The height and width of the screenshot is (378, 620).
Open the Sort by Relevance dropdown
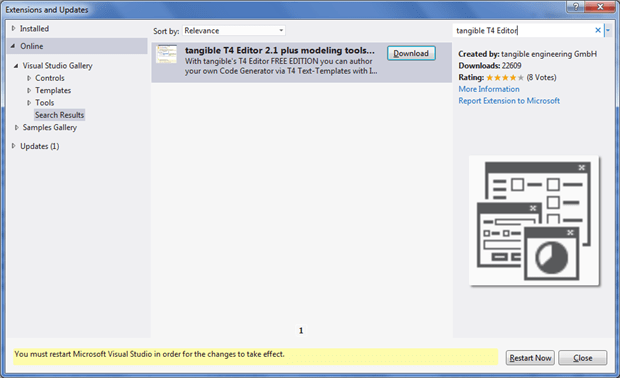click(x=234, y=30)
